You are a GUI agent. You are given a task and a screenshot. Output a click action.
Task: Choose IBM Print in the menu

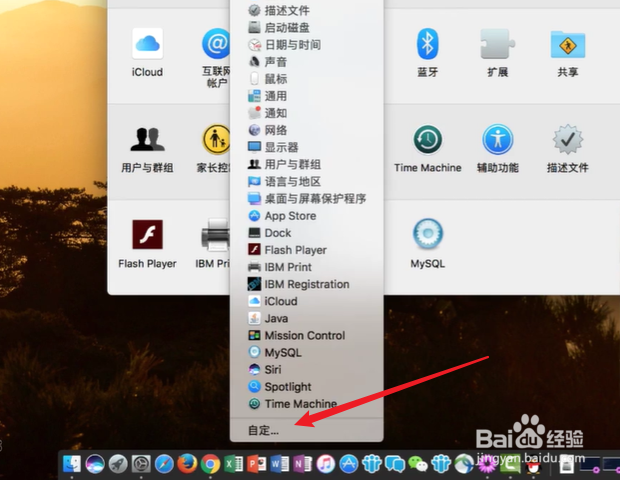tap(306, 267)
